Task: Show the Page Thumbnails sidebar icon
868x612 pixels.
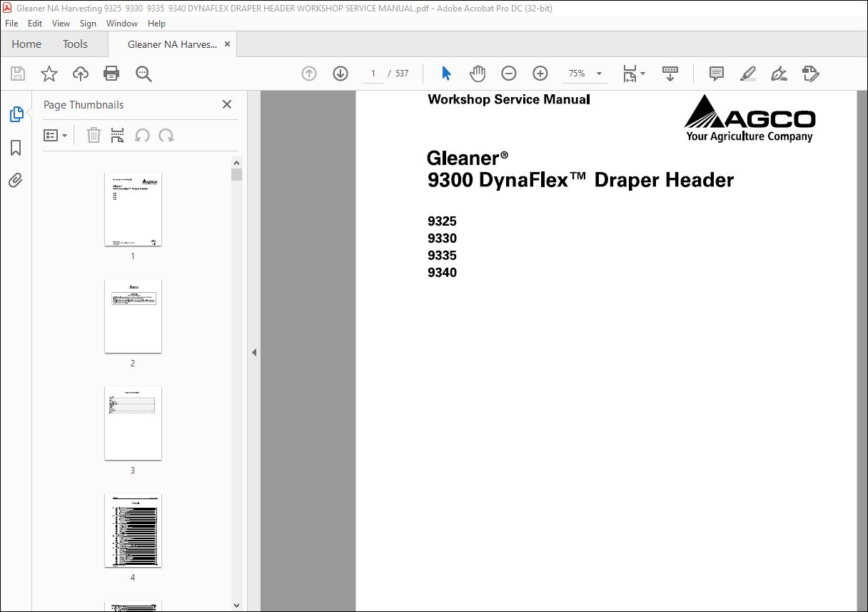Action: (x=16, y=114)
